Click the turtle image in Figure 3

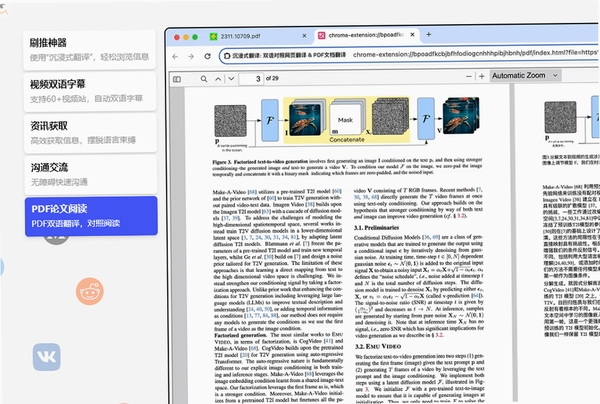tap(305, 120)
